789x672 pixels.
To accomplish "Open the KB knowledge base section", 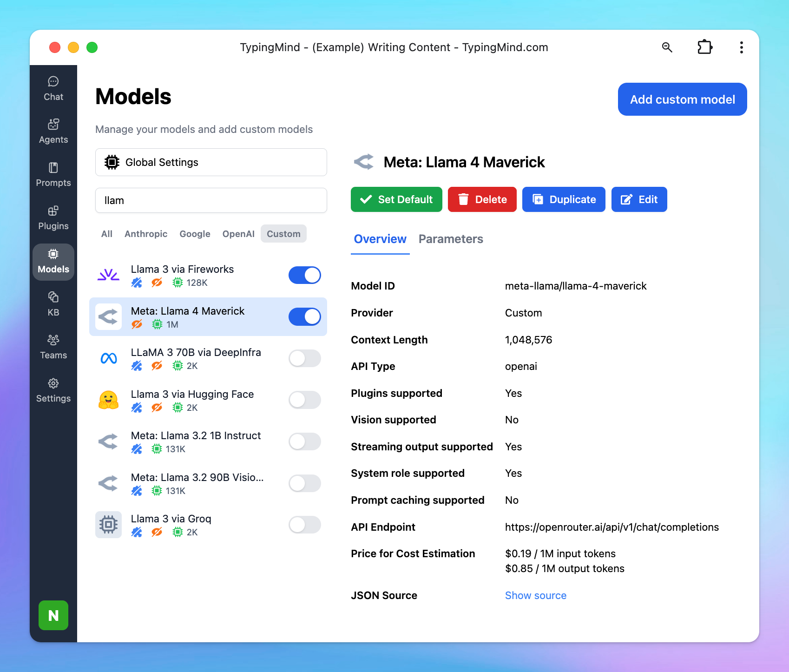I will pyautogui.click(x=53, y=304).
